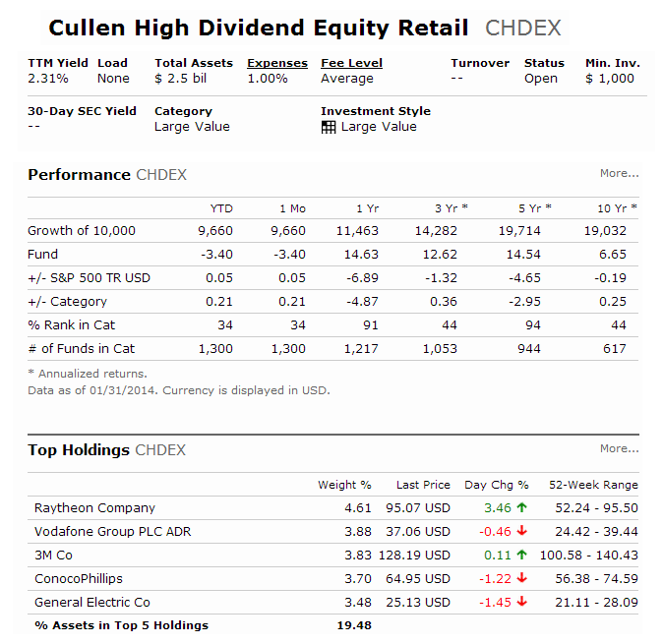Click 3M Co's 52-week range 100.58 - 140.43
This screenshot has width=663, height=644.
point(589,555)
